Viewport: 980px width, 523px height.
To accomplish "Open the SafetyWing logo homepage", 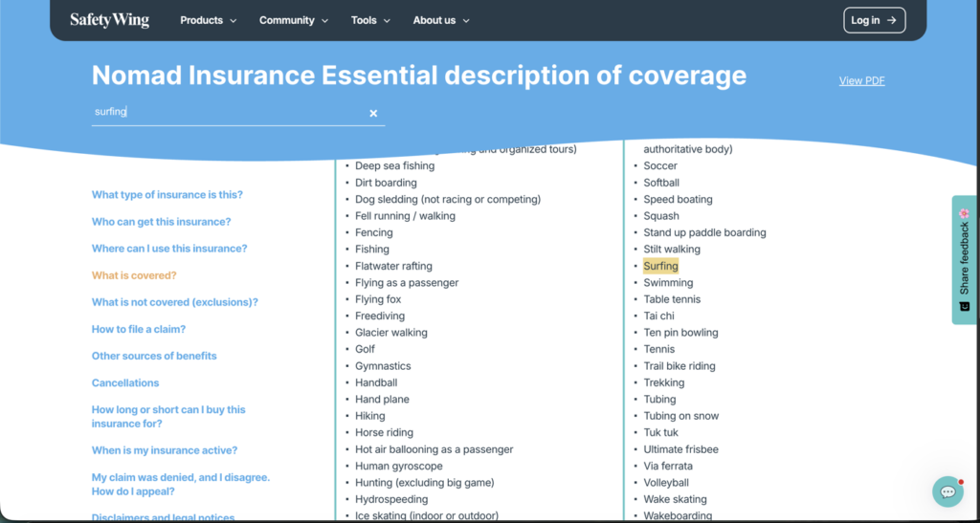I will pyautogui.click(x=109, y=20).
